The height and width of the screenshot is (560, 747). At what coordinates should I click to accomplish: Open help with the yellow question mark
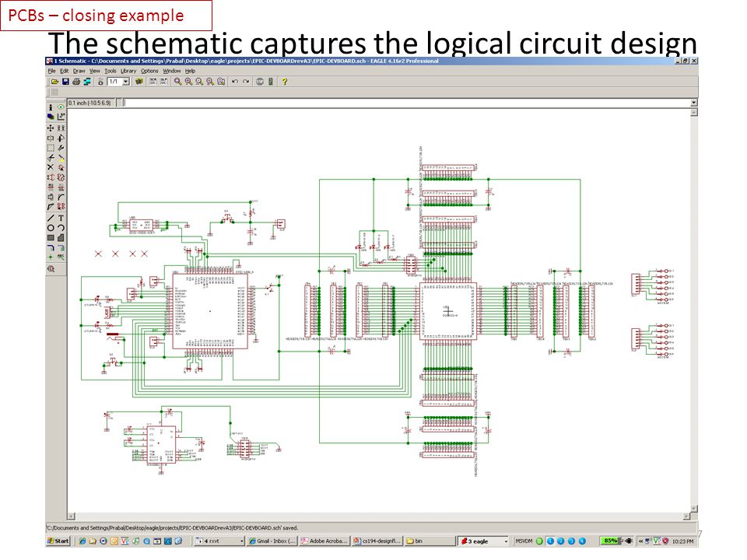click(285, 82)
